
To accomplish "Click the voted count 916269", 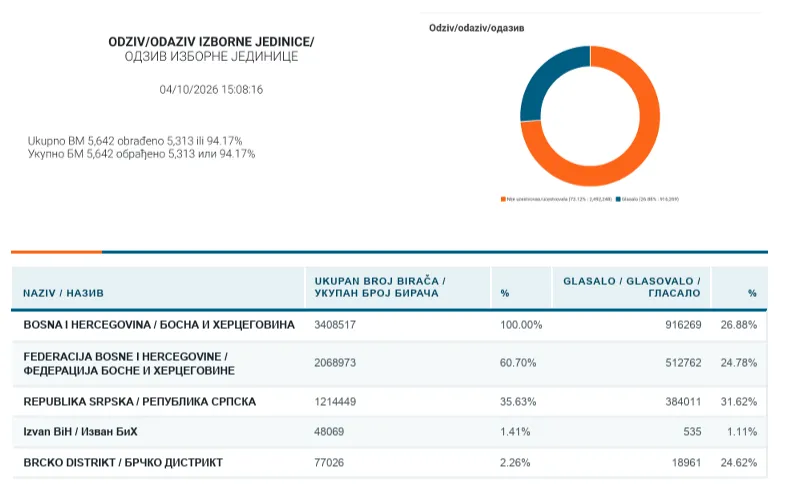I will [683, 325].
